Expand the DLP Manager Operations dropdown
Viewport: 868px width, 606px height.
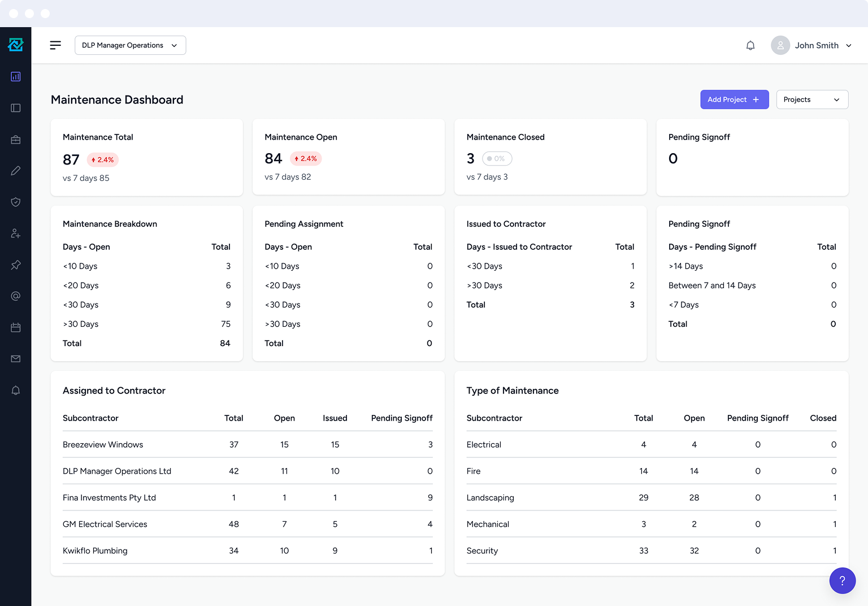[x=130, y=45]
